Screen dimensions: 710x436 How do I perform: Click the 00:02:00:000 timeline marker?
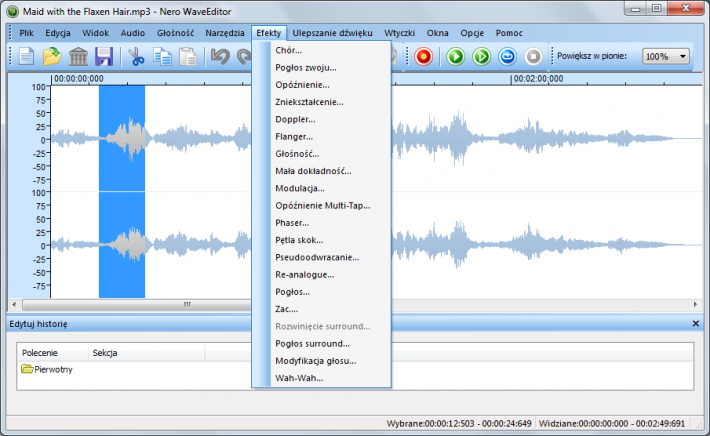pos(538,79)
